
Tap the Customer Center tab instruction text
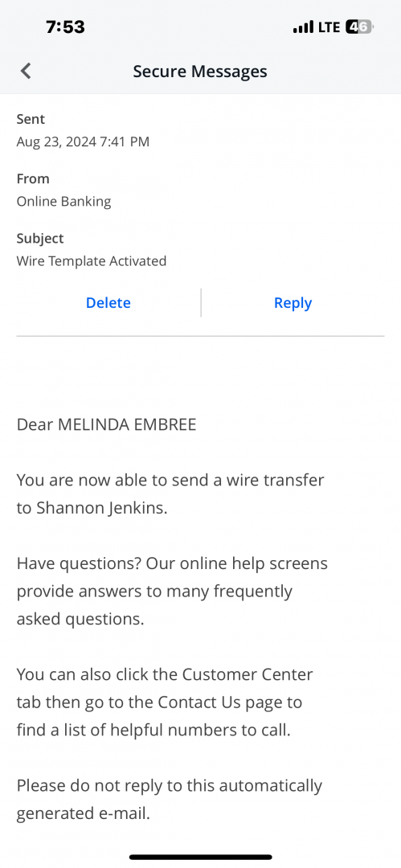click(x=165, y=702)
